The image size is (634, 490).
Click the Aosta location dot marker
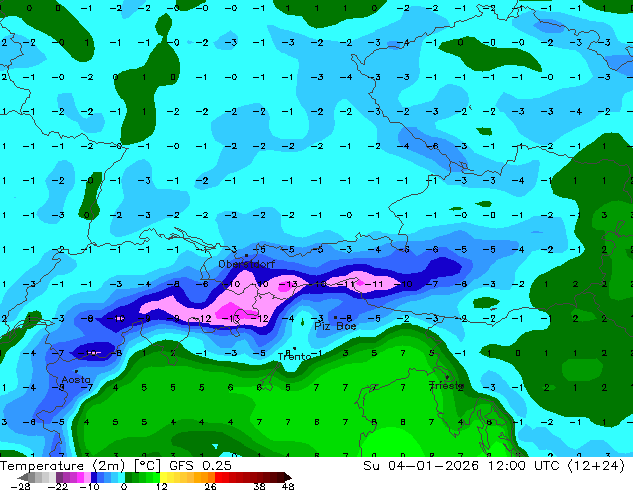point(76,371)
